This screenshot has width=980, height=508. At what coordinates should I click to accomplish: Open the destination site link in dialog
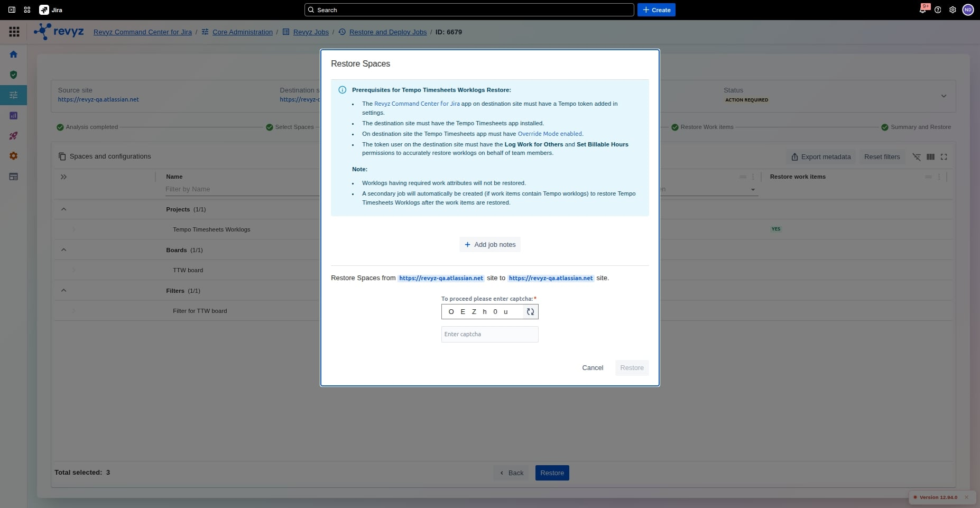(x=551, y=278)
